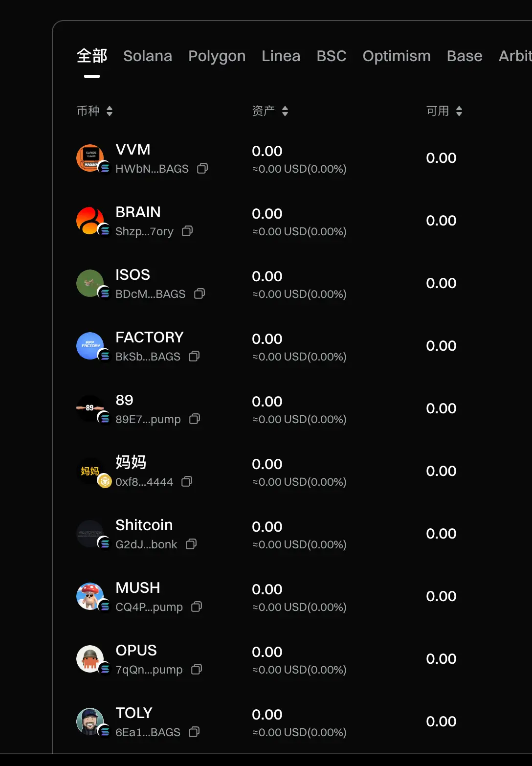Copy the 89 pump token address
The height and width of the screenshot is (766, 532).
(195, 419)
